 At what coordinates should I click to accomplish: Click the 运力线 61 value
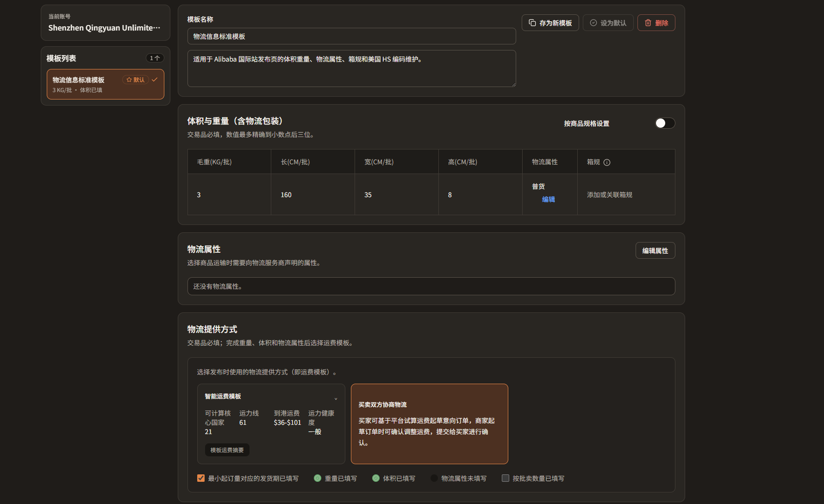pos(243,423)
